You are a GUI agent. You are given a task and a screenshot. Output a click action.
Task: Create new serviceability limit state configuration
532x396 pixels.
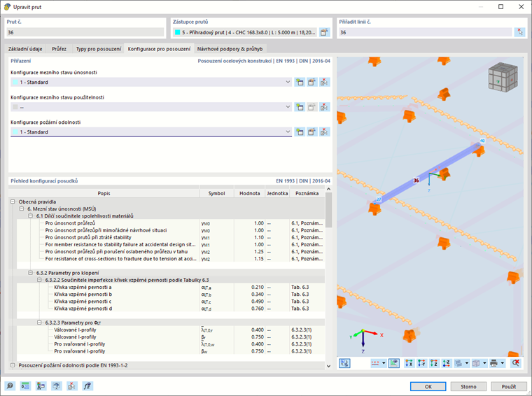coord(300,107)
